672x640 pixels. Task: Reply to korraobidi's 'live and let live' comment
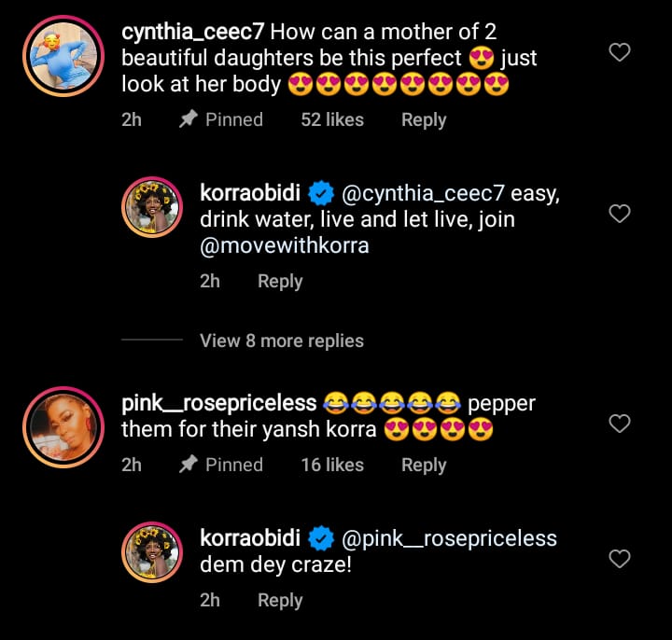pos(280,281)
